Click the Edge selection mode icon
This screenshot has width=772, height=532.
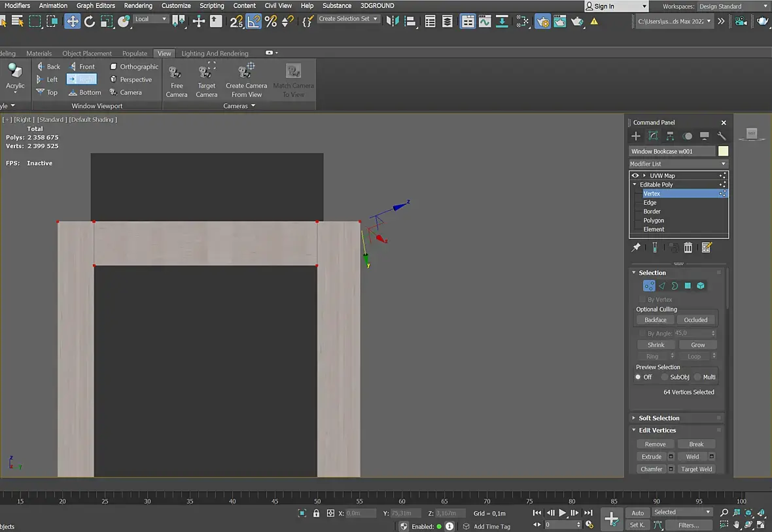tap(661, 286)
